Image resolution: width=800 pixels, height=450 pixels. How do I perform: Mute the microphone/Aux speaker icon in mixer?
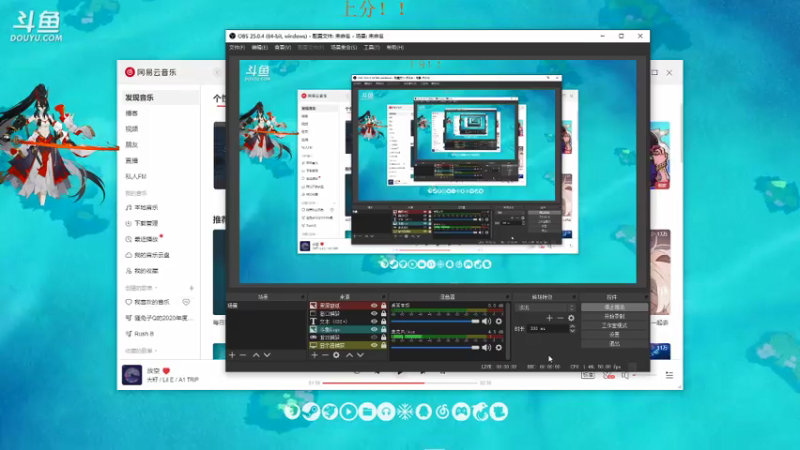(x=486, y=347)
